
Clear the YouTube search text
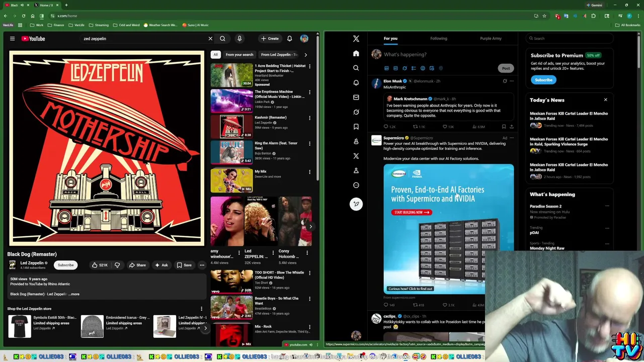point(210,39)
